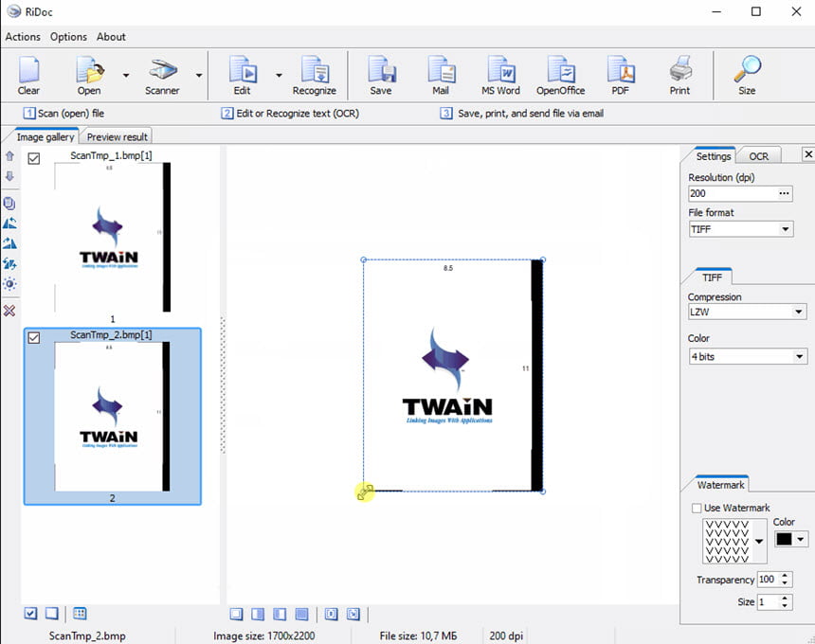The width and height of the screenshot is (815, 644).
Task: Click the right-half selection icon
Action: tap(258, 615)
